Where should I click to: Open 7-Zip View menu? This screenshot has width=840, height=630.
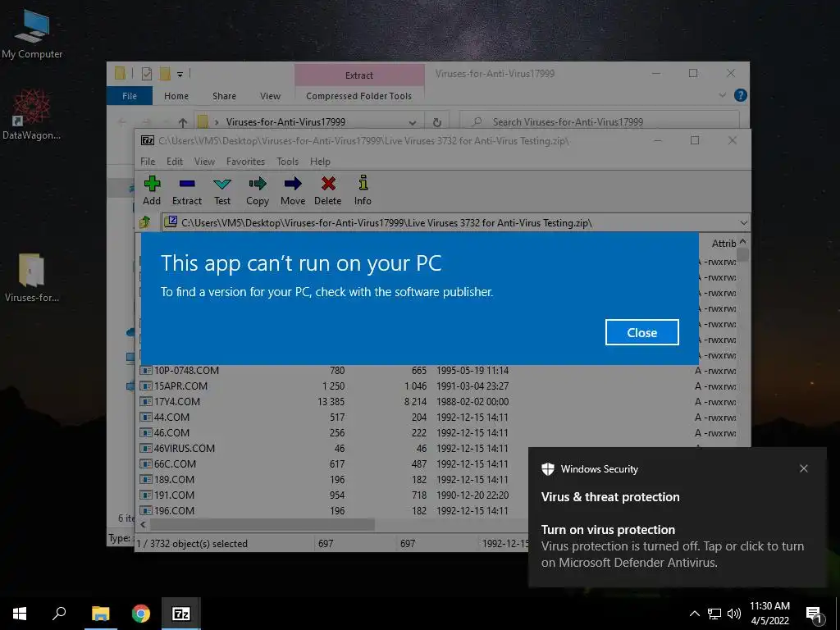(204, 162)
